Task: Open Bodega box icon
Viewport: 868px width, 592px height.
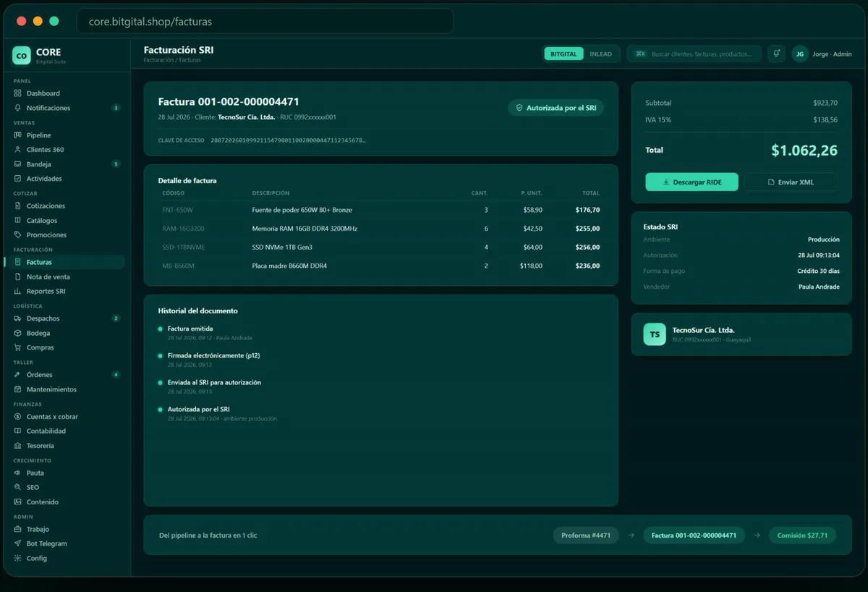Action: (x=18, y=333)
